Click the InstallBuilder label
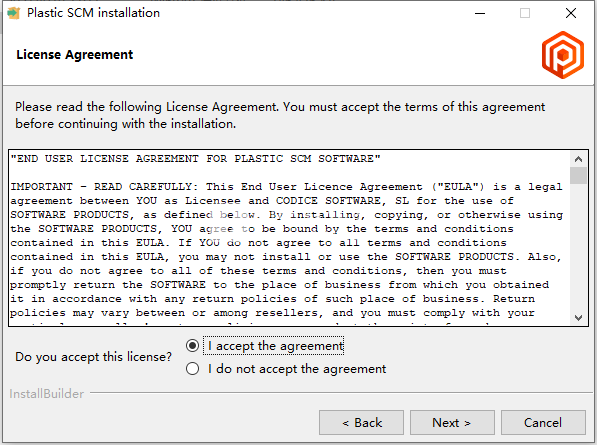This screenshot has width=597, height=445. click(x=46, y=394)
